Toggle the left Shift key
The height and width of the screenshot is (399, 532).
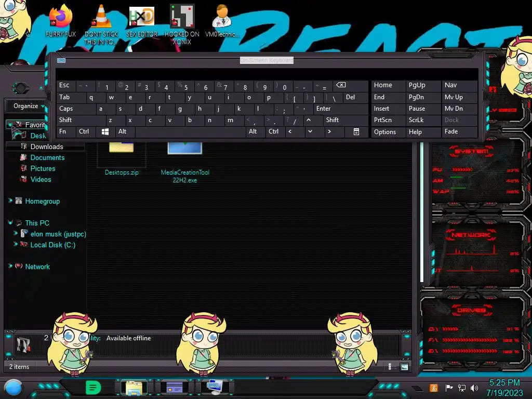81,120
